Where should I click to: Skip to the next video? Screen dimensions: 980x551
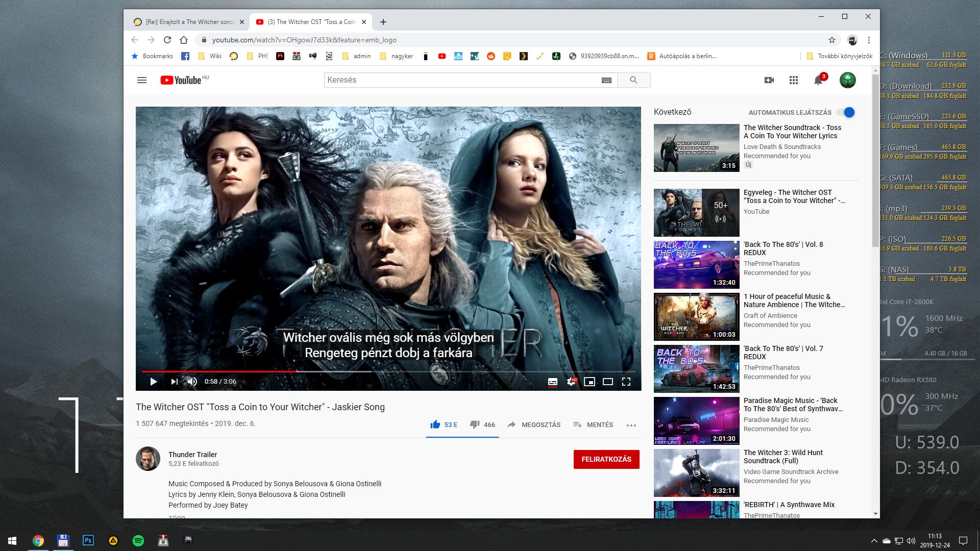pyautogui.click(x=174, y=382)
